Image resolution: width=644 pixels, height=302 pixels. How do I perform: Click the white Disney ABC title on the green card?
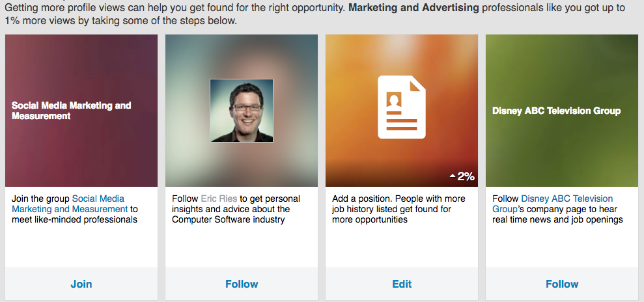tap(555, 111)
